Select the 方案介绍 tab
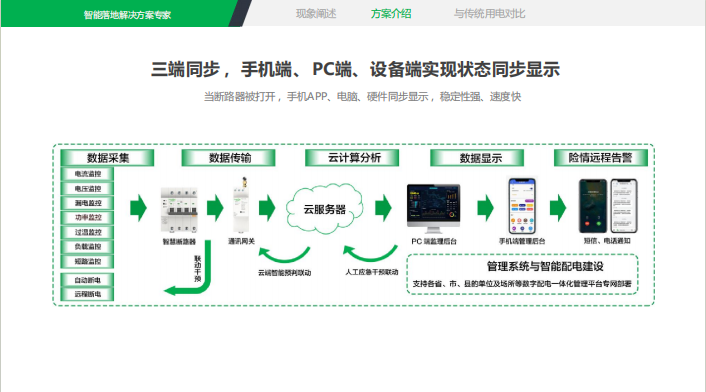Screen dimensions: 706x392 (x=391, y=14)
